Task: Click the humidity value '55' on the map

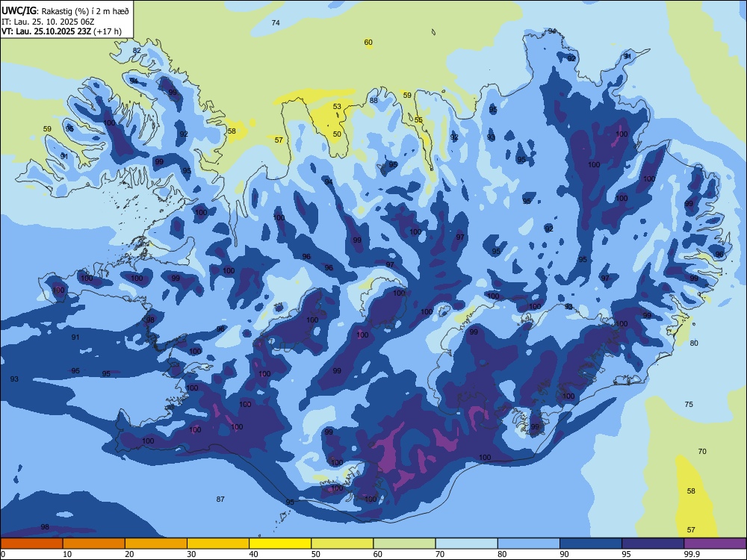Action: tap(418, 120)
